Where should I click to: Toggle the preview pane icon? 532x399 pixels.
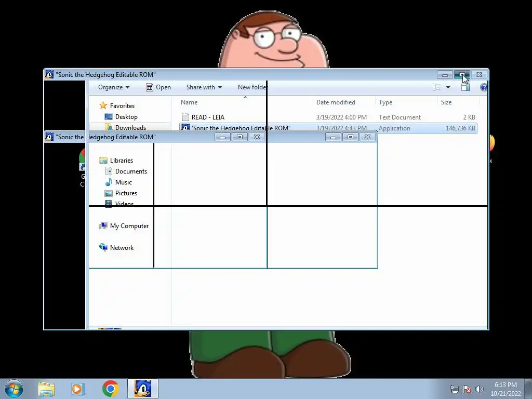point(465,87)
